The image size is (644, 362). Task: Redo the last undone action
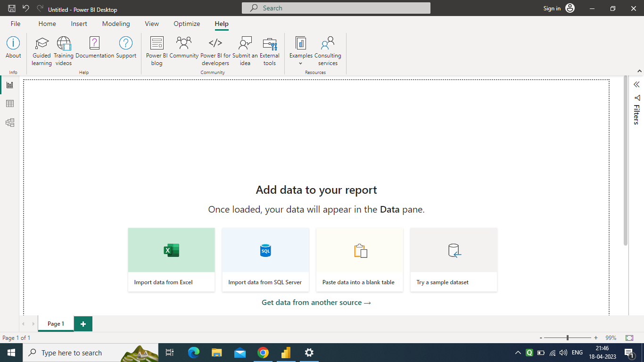tap(40, 8)
